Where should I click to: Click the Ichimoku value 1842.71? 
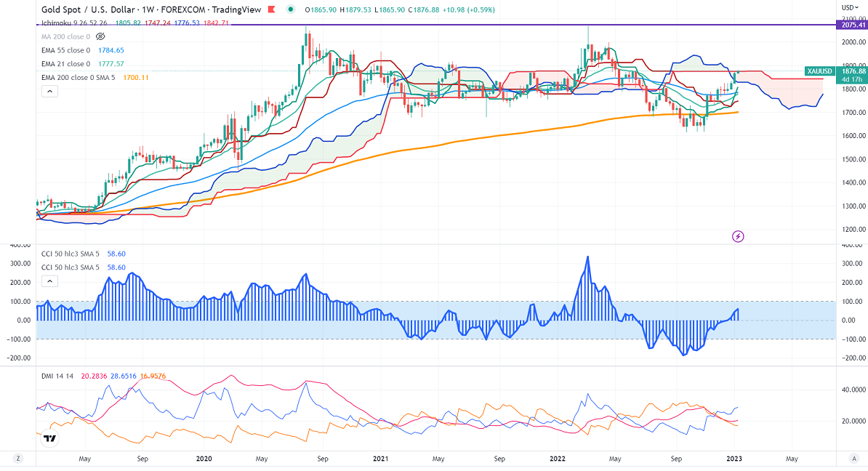[216, 23]
